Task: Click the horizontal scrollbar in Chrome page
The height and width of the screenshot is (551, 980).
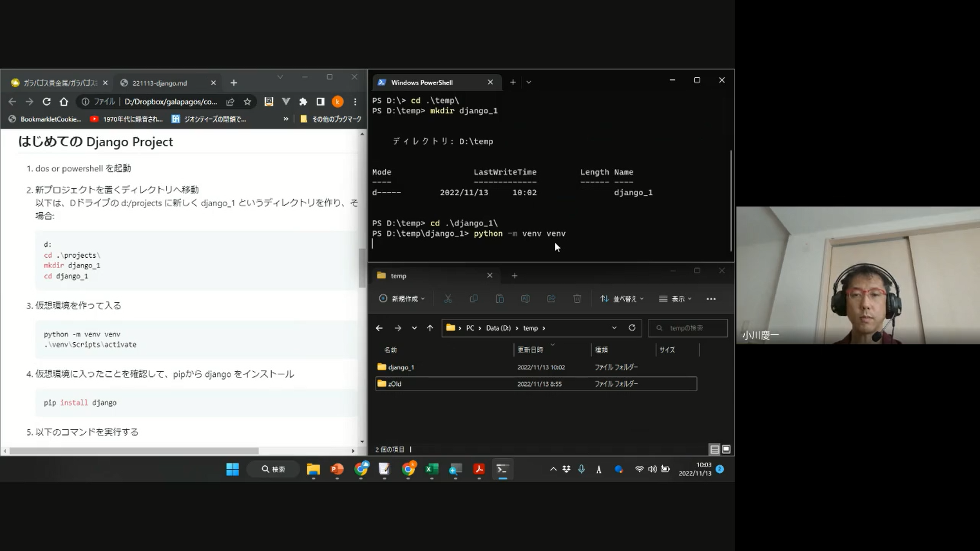Action: (134, 451)
